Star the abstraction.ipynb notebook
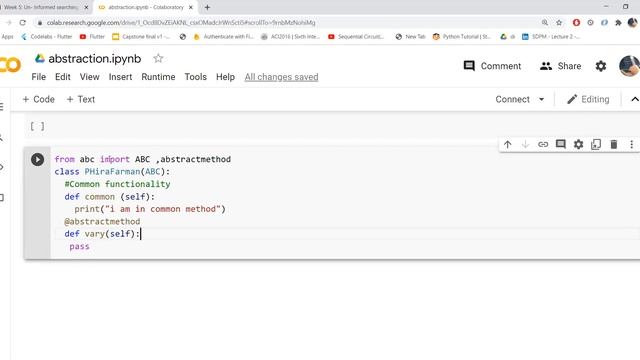Viewport: 640px width, 360px height. [x=158, y=58]
